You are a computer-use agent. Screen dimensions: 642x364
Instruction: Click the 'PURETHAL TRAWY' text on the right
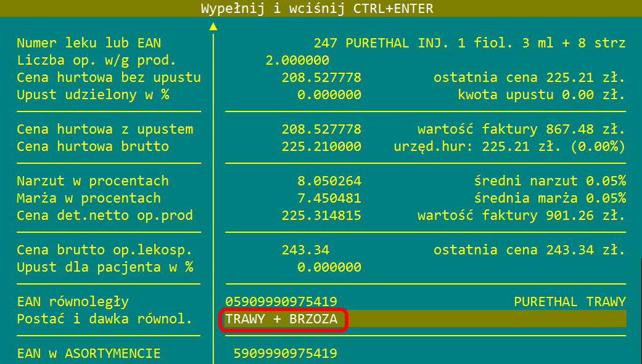click(x=570, y=302)
